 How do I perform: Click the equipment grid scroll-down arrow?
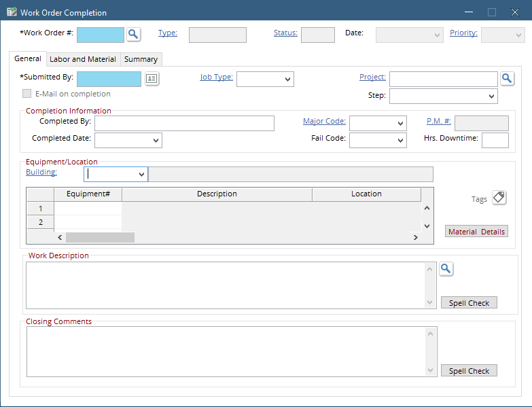[x=427, y=226]
